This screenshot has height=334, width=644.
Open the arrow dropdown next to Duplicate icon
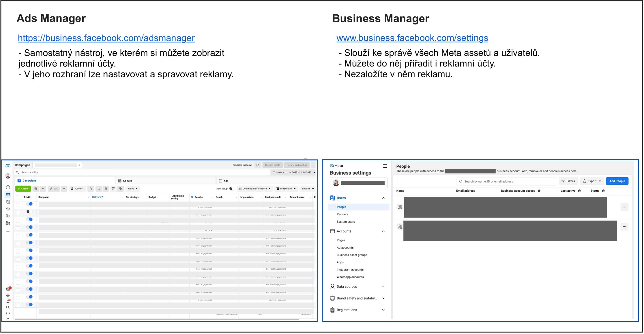click(x=43, y=189)
